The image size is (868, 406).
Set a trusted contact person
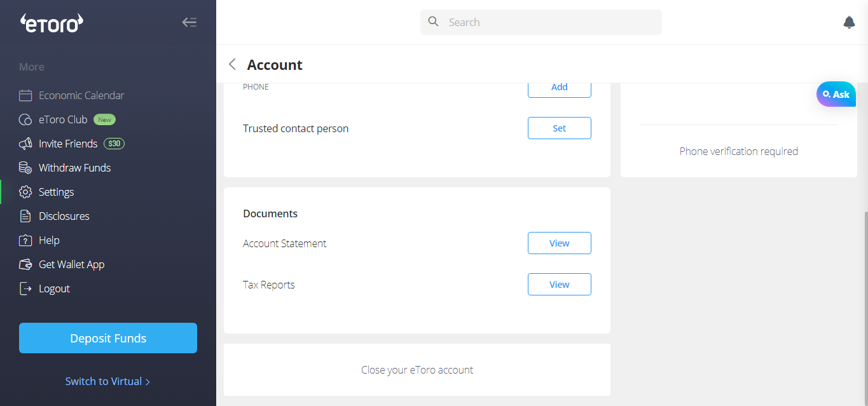click(x=560, y=128)
